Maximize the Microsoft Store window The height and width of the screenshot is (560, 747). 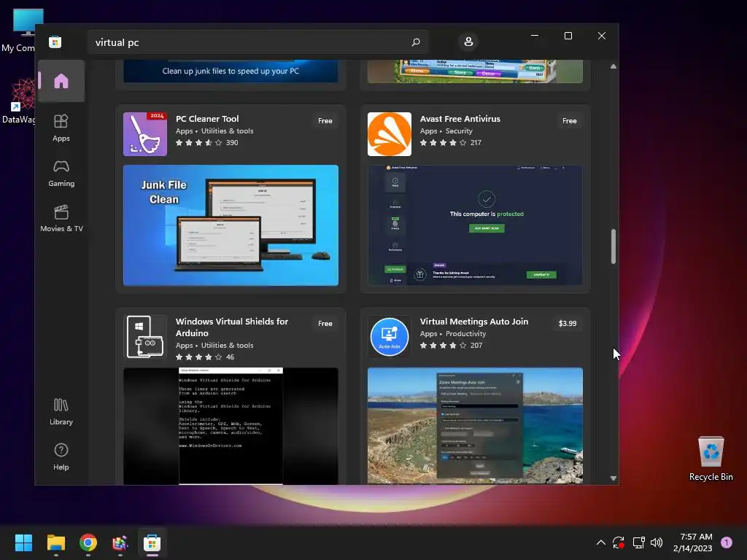pos(568,36)
